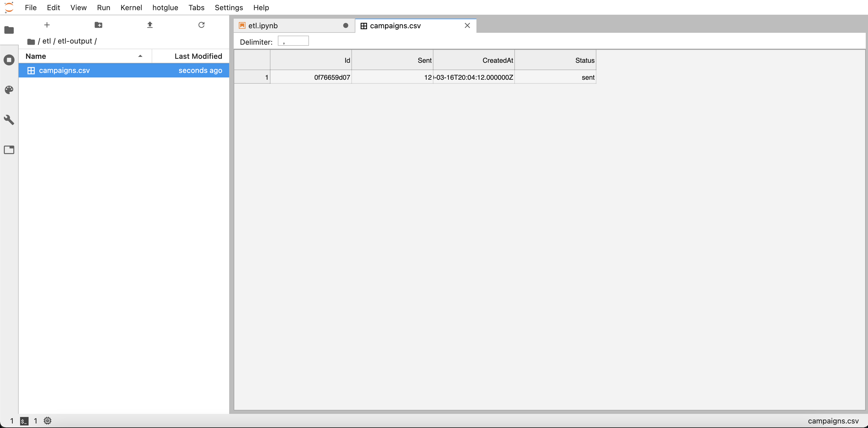Viewport: 868px width, 428px height.
Task: Open the Kernel menu
Action: click(x=131, y=7)
